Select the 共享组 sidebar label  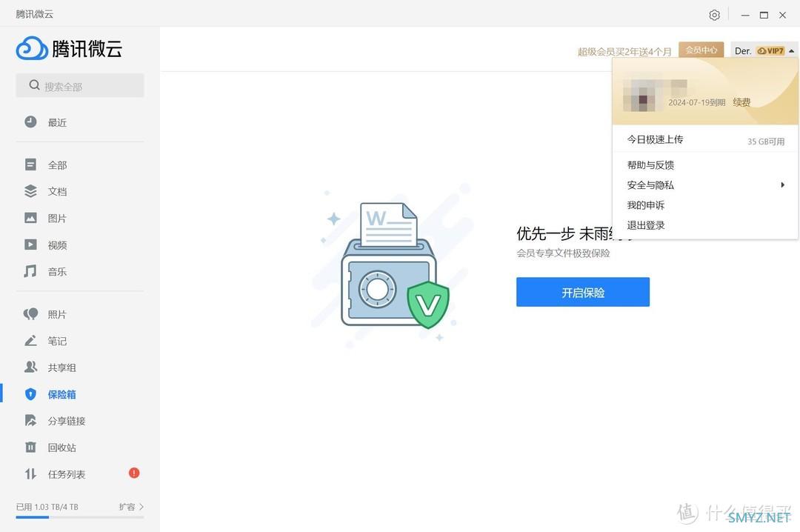point(61,368)
